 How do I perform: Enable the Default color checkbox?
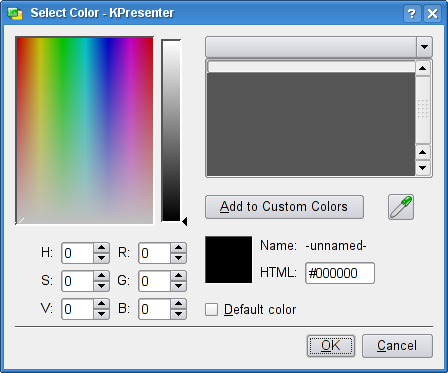(x=211, y=309)
